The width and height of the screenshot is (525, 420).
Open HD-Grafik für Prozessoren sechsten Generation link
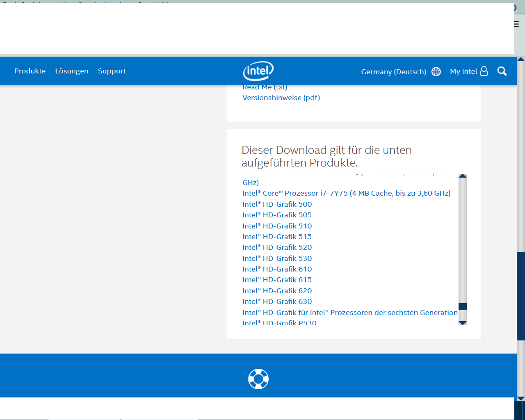tap(350, 313)
